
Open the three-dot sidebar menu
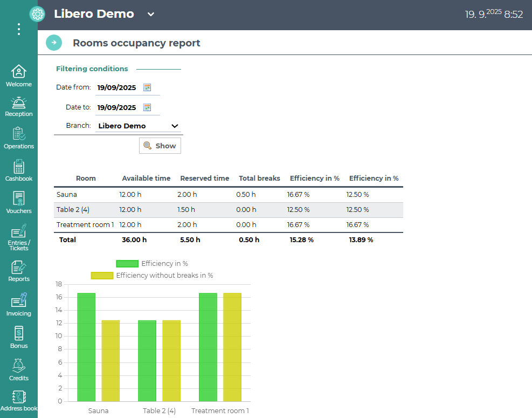click(x=19, y=29)
